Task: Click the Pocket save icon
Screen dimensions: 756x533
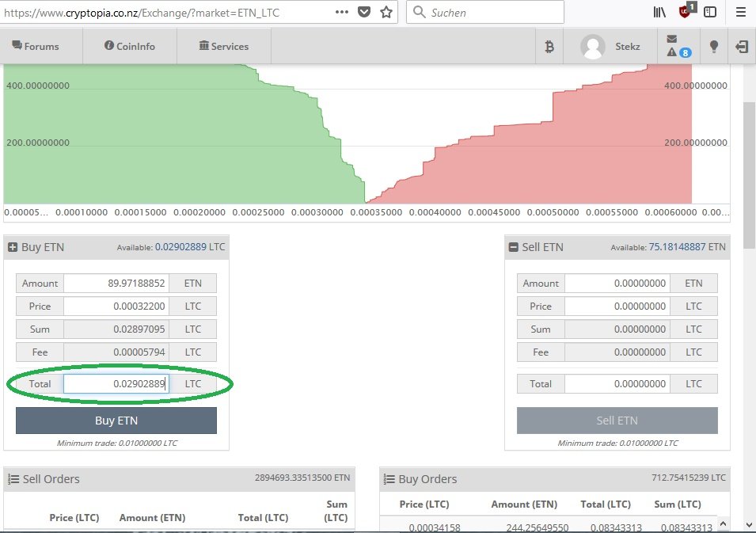Action: click(x=364, y=12)
